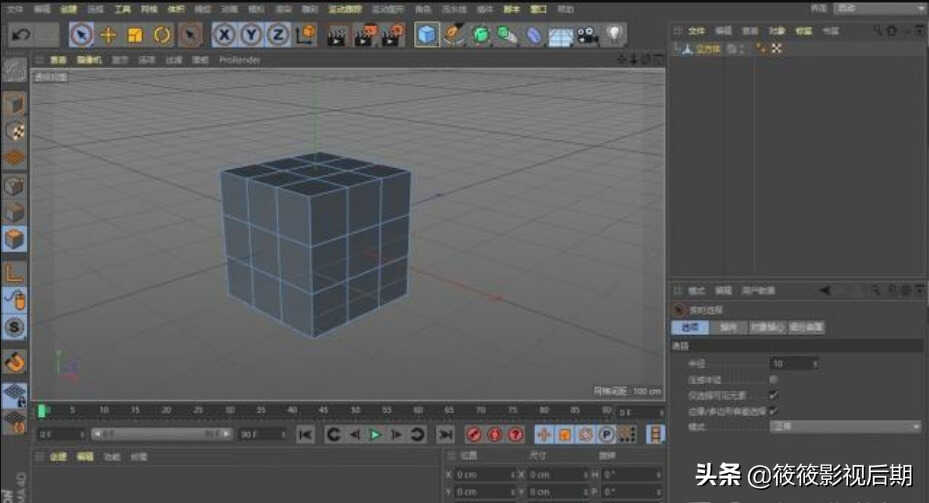Open the mode dropdown in Attributes panel
Image resolution: width=929 pixels, height=503 pixels.
(845, 426)
